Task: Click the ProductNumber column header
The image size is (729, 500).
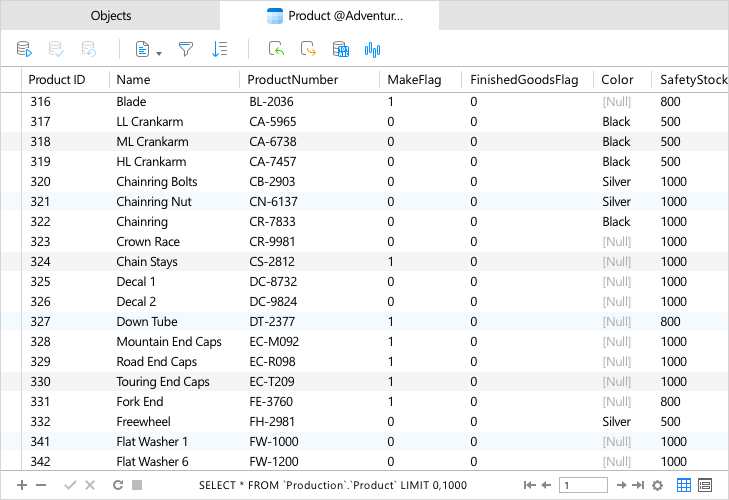Action: point(310,80)
